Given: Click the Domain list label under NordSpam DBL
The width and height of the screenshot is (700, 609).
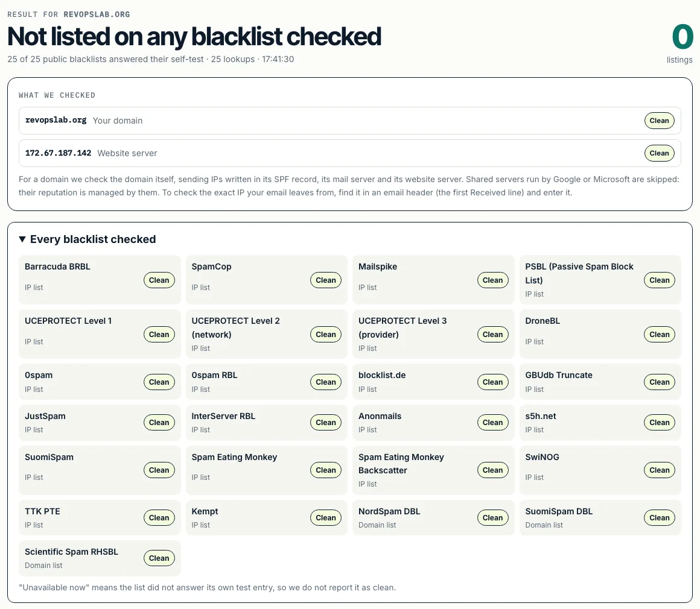Looking at the screenshot, I should point(377,525).
